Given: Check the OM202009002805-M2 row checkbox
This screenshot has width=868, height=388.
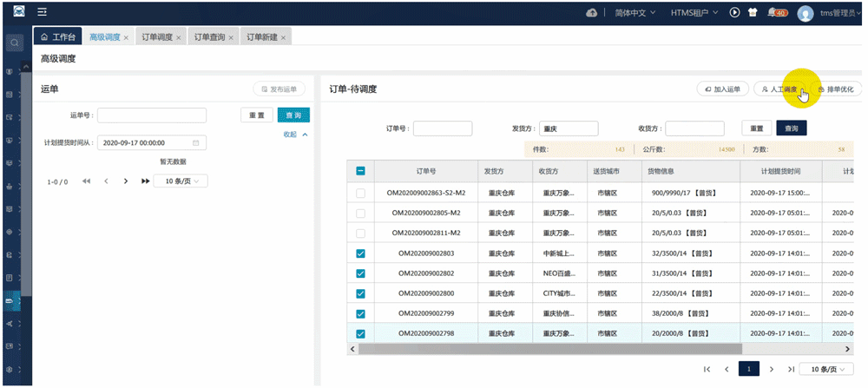Looking at the screenshot, I should pos(360,213).
